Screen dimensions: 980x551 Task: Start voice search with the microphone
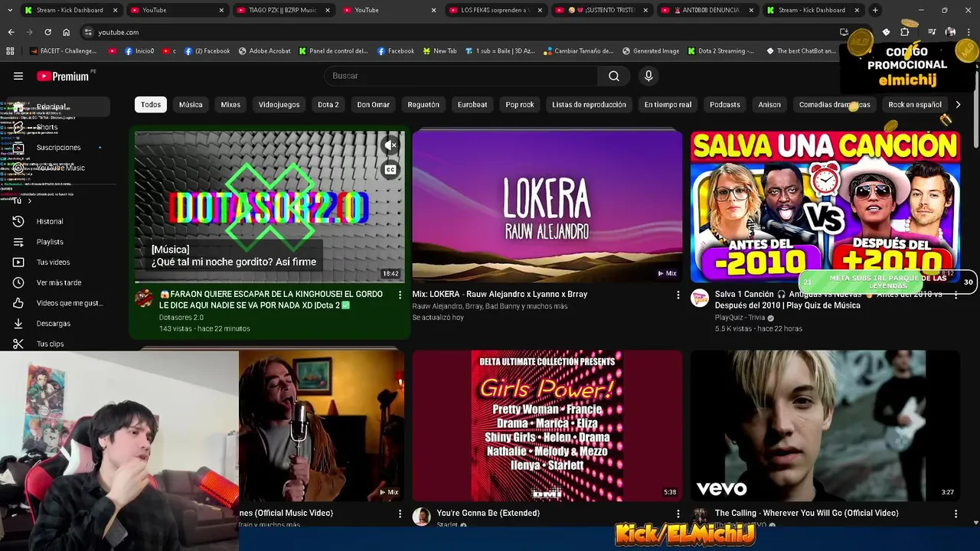tap(648, 76)
